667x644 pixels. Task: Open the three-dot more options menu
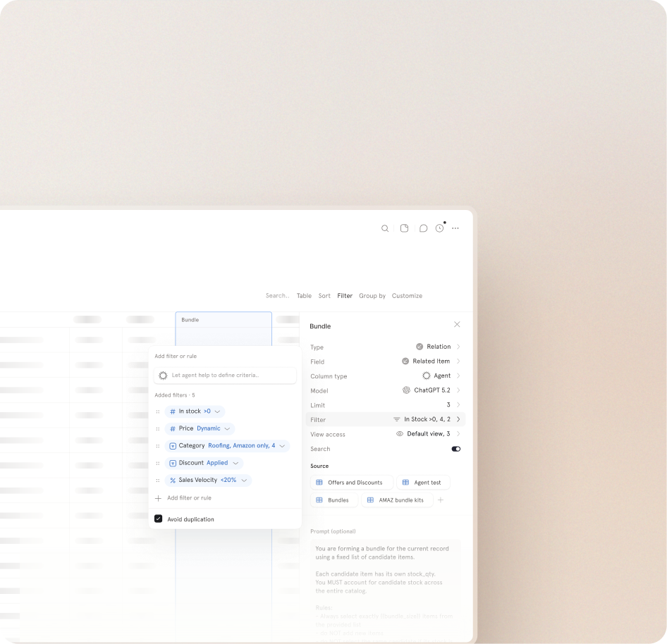(x=455, y=228)
